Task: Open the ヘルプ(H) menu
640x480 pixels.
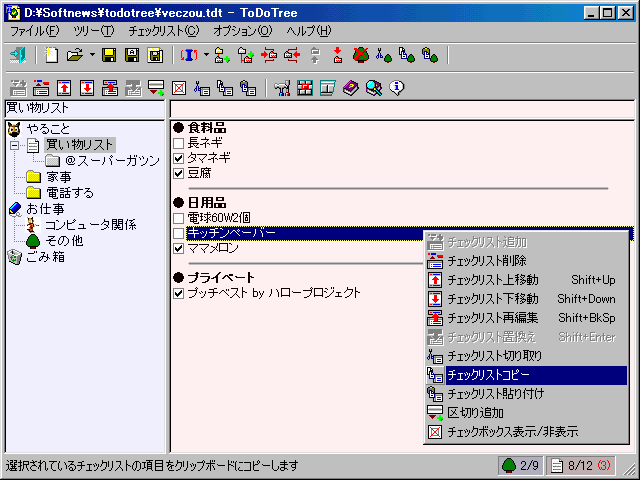Action: (x=309, y=31)
